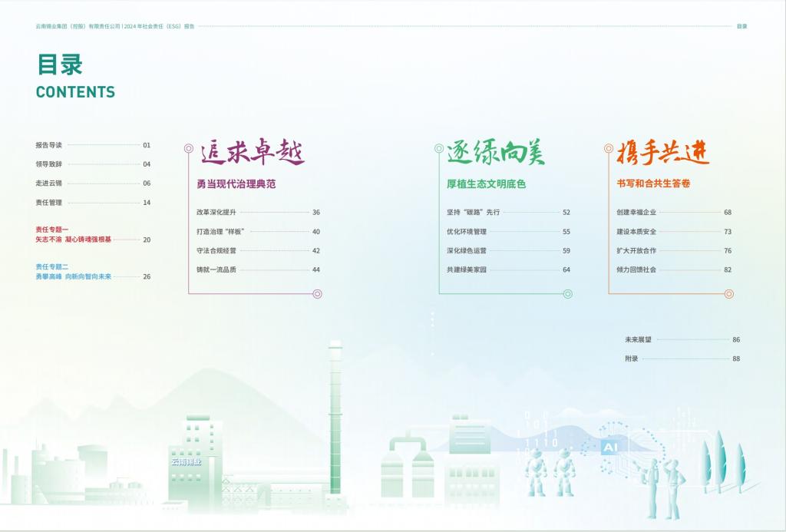Click the green circle beside 逐绿向美 heading
The width and height of the screenshot is (786, 532).
[439, 148]
